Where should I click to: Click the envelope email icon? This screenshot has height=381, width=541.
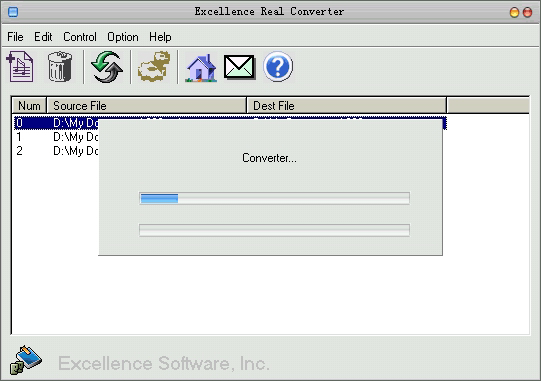click(239, 67)
